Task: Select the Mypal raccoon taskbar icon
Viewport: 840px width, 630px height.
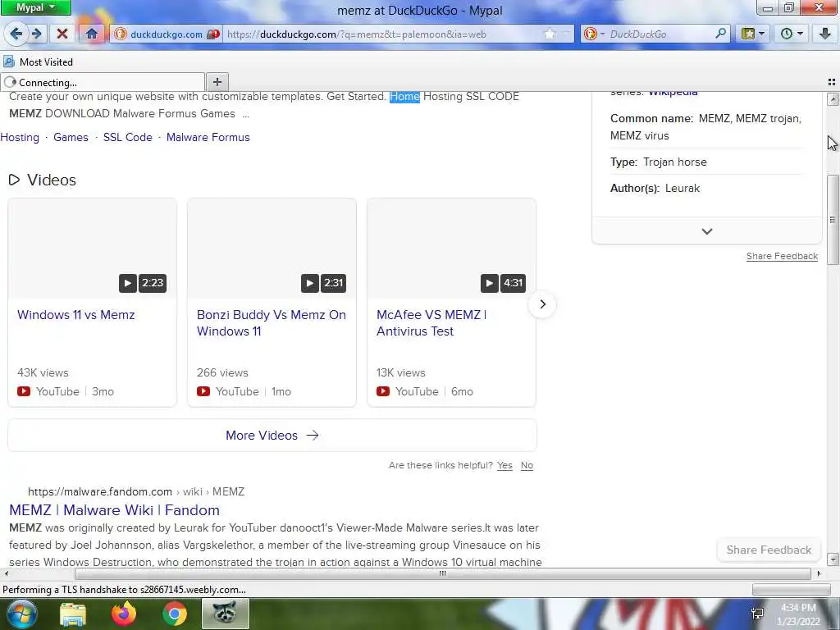Action: (x=225, y=614)
